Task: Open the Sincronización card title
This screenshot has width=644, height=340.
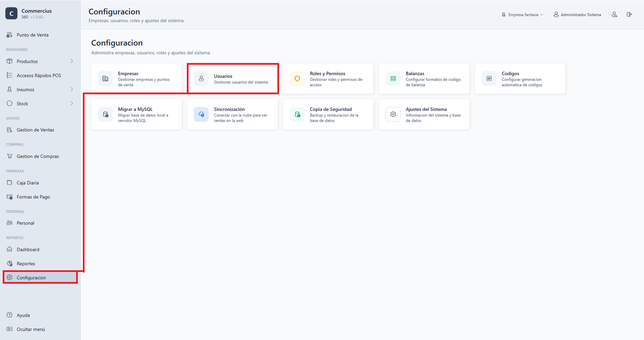Action: tap(229, 109)
